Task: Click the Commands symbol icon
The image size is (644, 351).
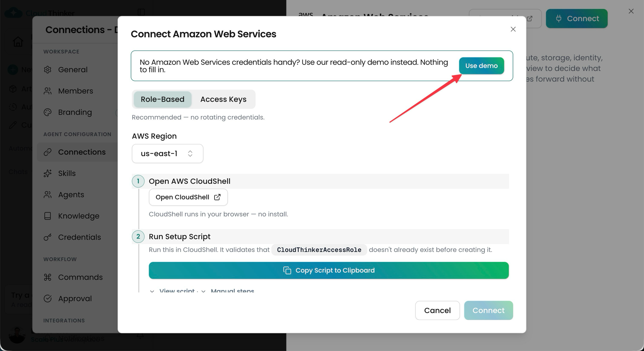Action: (48, 277)
